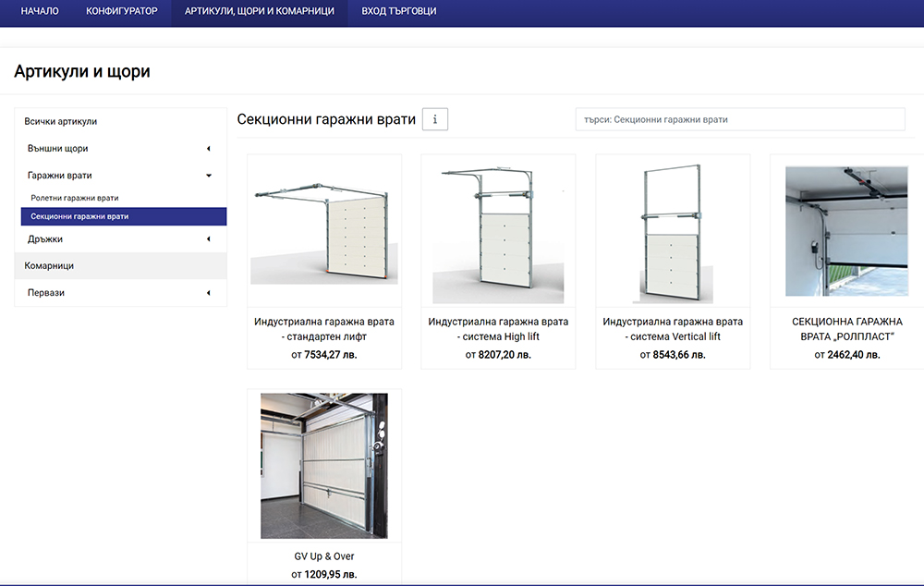This screenshot has width=924, height=586.
Task: Open product Индустриална гаражна врата - система High lift
Action: point(498,329)
